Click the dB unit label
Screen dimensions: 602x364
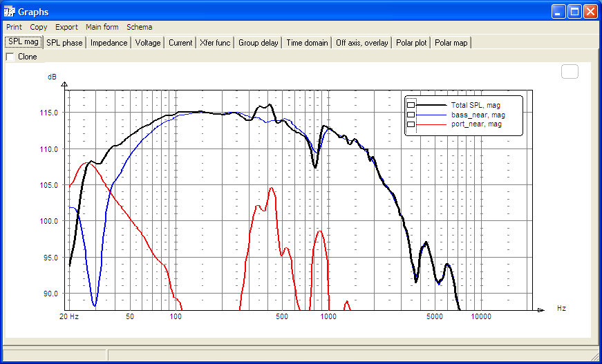point(52,77)
